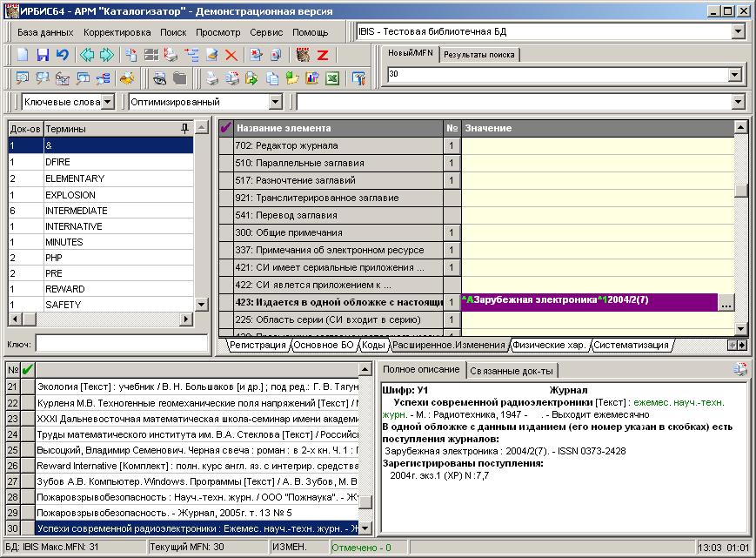Click the scrollbar thumb of the record list
The width and height of the screenshot is (756, 558).
point(365,502)
